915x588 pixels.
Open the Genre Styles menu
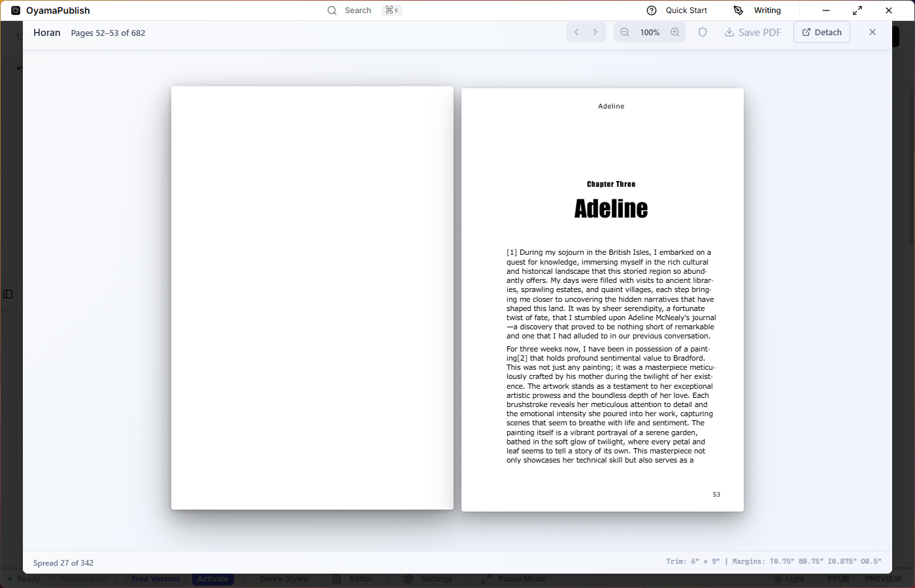284,579
